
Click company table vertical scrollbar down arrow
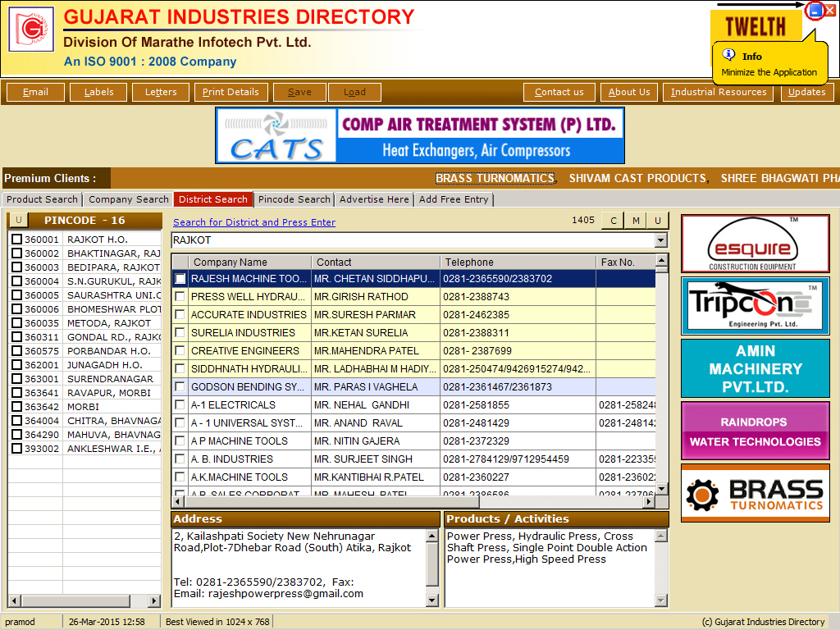pyautogui.click(x=662, y=488)
